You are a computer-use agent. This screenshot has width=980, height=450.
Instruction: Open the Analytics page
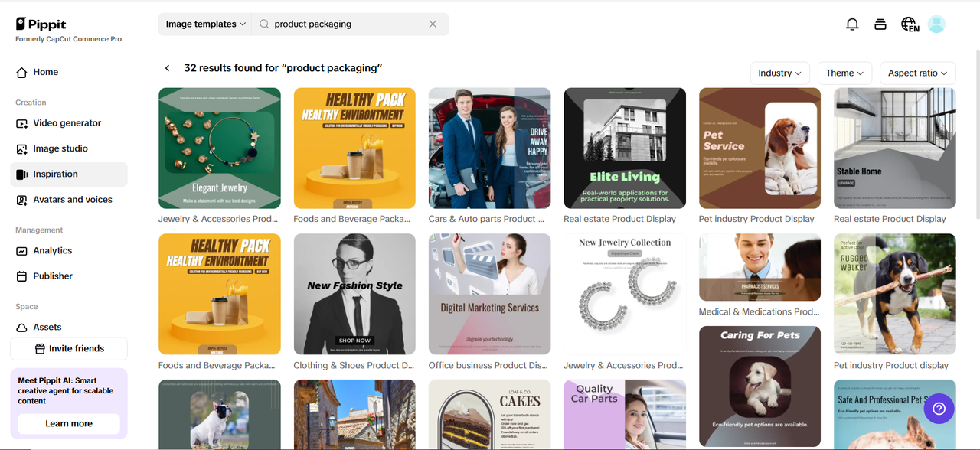pos(52,251)
